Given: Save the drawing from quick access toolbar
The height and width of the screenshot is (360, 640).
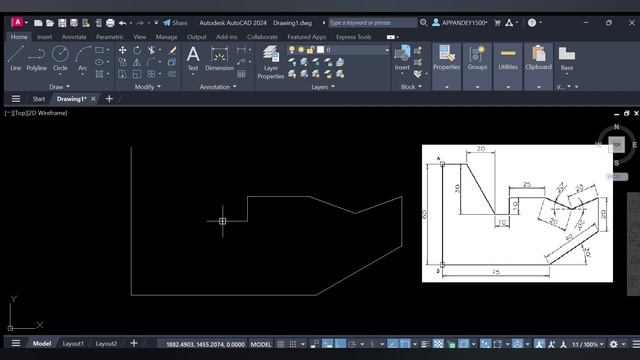Looking at the screenshot, I should 62,23.
